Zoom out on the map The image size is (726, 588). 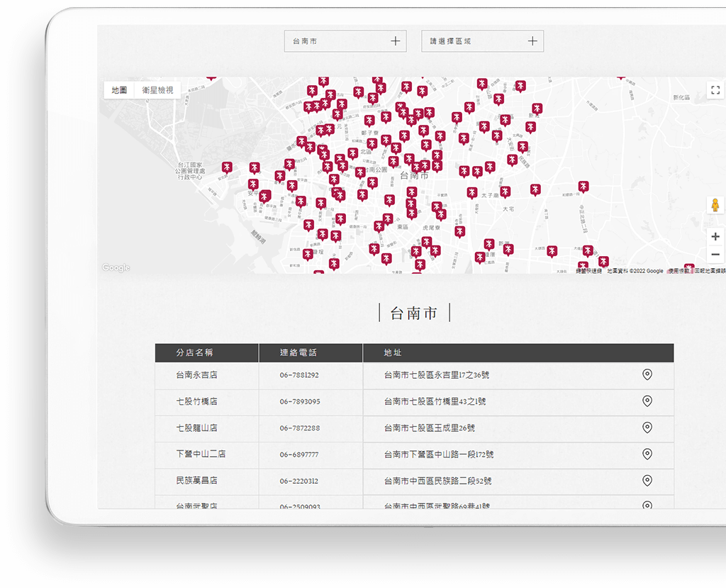[x=715, y=255]
